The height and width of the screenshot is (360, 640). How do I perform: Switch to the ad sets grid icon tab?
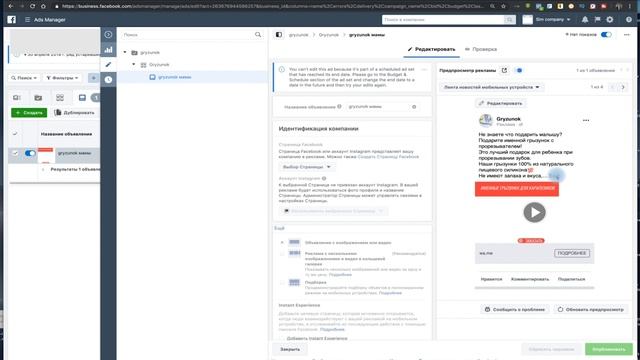click(60, 98)
